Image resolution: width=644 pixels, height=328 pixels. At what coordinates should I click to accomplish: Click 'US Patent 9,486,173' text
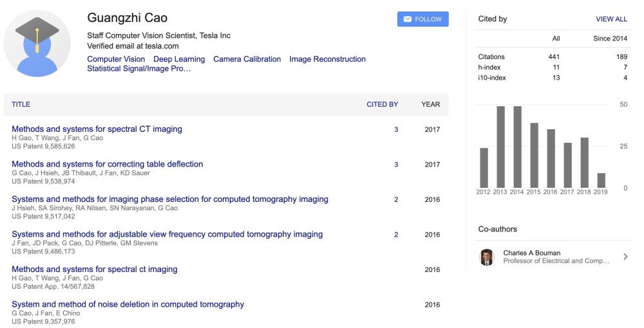click(43, 251)
